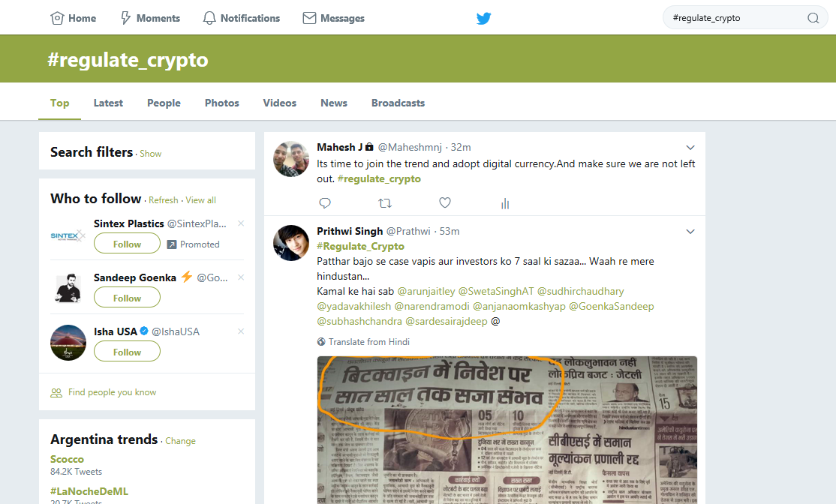This screenshot has height=504, width=836.
Task: Open @narendramodi mention
Action: click(432, 306)
